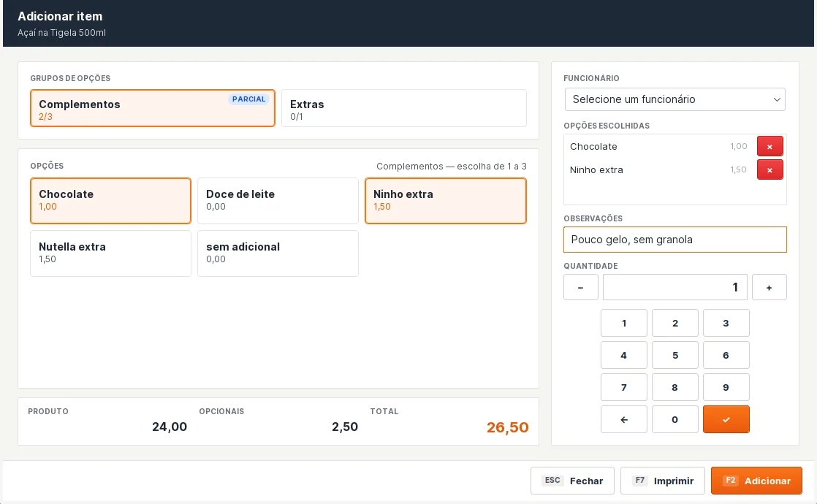Screen dimensions: 817x504
Task: Open the Selecione um funcionário dropdown
Action: click(674, 99)
